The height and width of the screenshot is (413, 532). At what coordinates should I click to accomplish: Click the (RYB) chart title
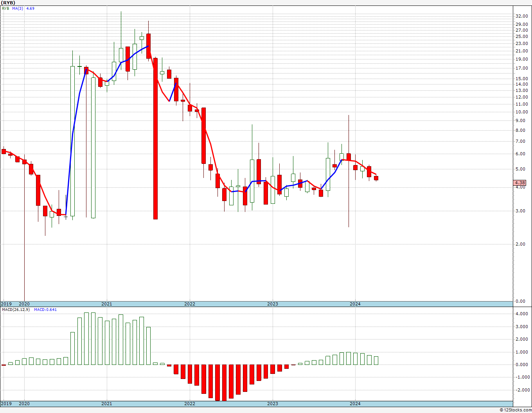point(8,3)
